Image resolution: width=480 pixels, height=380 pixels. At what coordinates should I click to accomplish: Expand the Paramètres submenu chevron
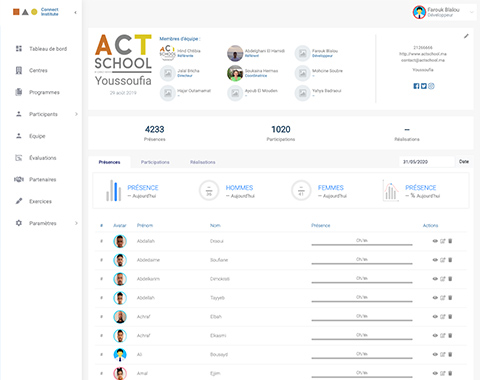[x=76, y=223]
